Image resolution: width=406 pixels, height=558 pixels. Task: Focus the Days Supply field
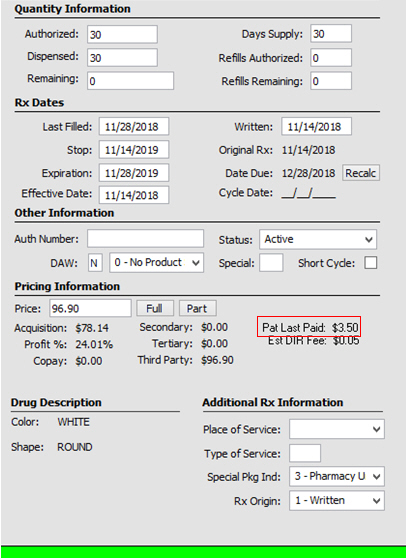coord(331,33)
